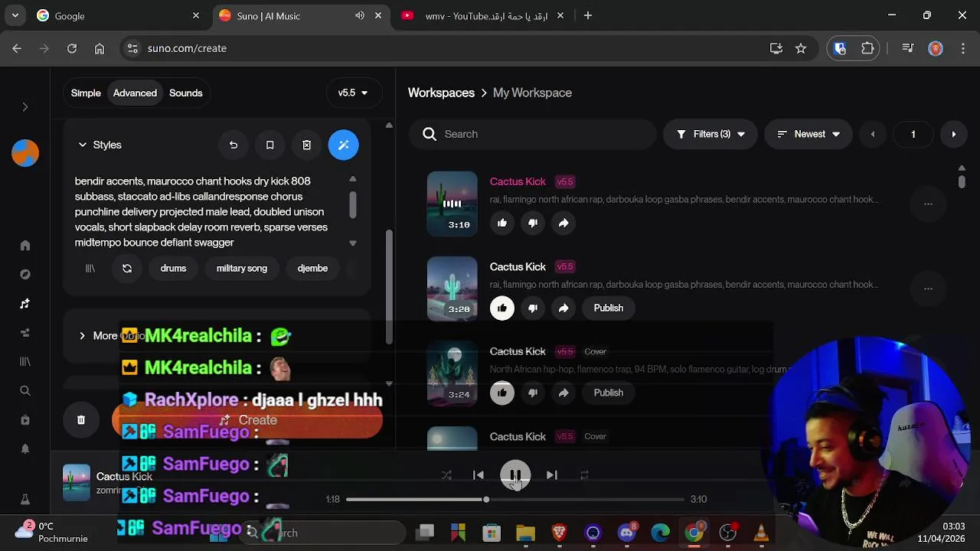Add the drums style tag
Viewport: 980px width, 551px height.
pyautogui.click(x=173, y=269)
